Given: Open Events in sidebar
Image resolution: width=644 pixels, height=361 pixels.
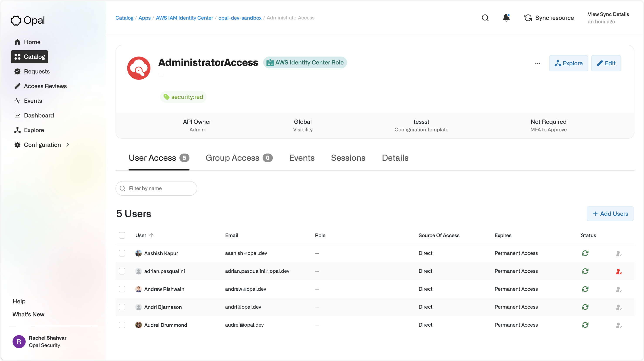Looking at the screenshot, I should click(x=28, y=101).
